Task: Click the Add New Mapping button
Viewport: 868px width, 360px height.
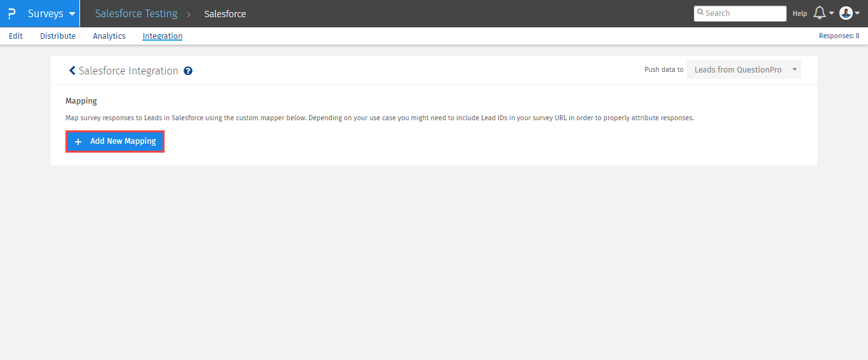Action: (115, 141)
